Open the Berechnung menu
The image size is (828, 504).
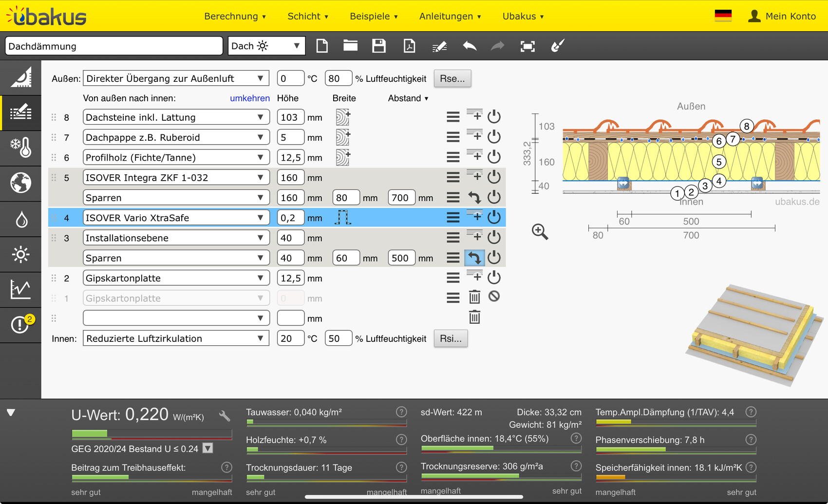[235, 16]
